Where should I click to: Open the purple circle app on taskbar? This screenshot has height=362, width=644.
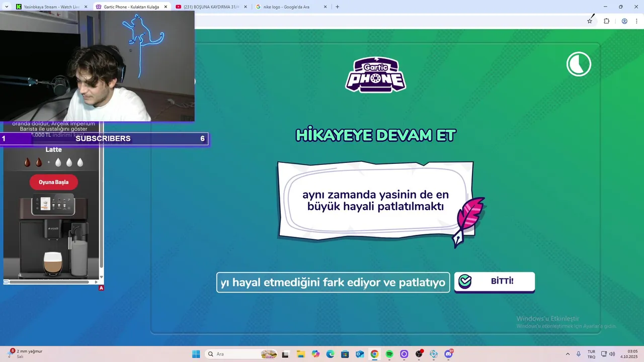[404, 354]
